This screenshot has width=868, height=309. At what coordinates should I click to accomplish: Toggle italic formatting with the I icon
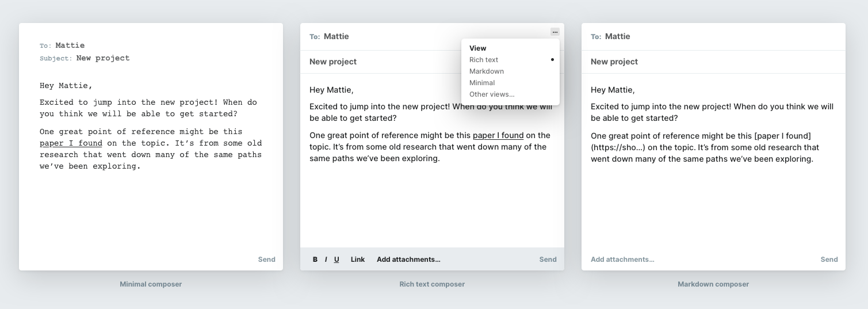(326, 260)
